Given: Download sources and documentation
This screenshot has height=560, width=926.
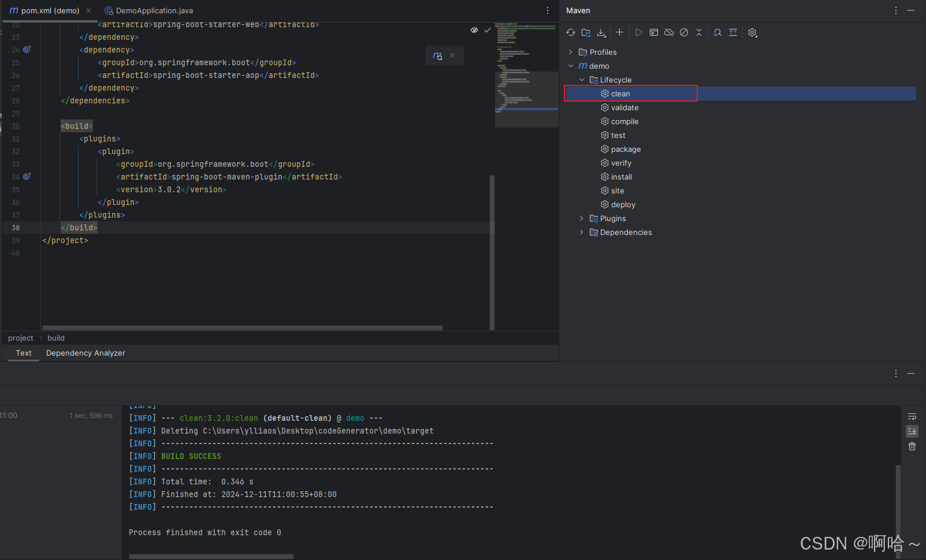Looking at the screenshot, I should pyautogui.click(x=601, y=32).
